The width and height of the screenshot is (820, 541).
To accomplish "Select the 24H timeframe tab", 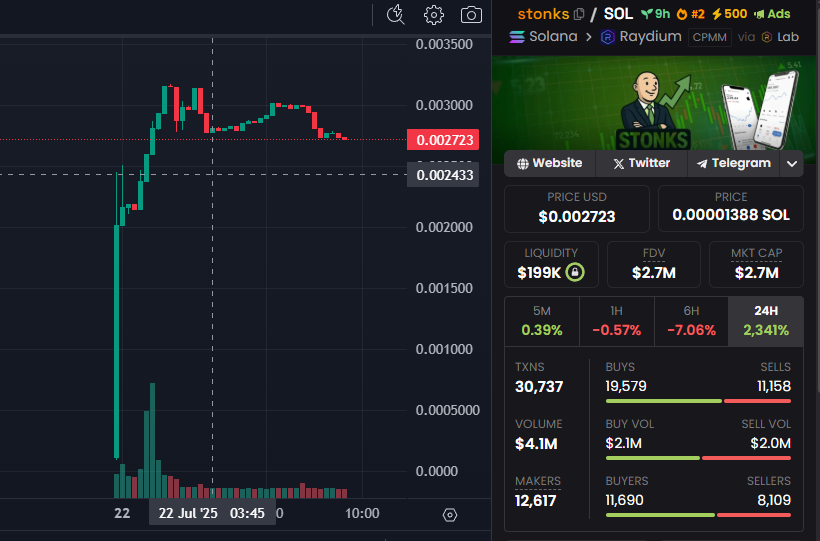I will pos(766,321).
